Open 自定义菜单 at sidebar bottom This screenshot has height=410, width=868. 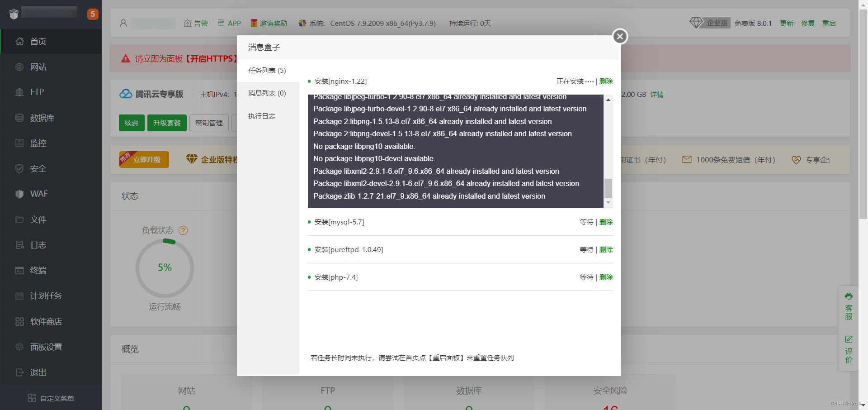point(51,398)
